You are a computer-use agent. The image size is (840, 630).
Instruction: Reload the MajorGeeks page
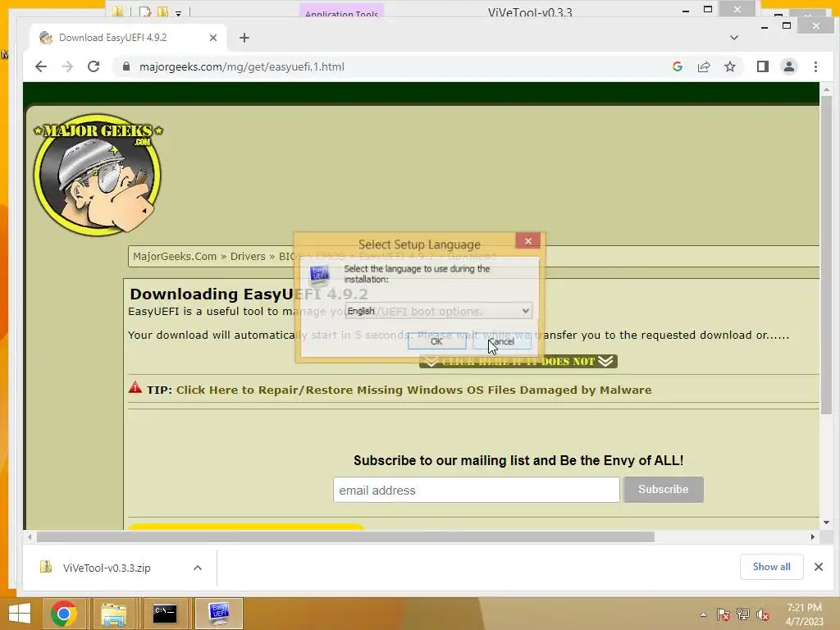click(x=94, y=66)
